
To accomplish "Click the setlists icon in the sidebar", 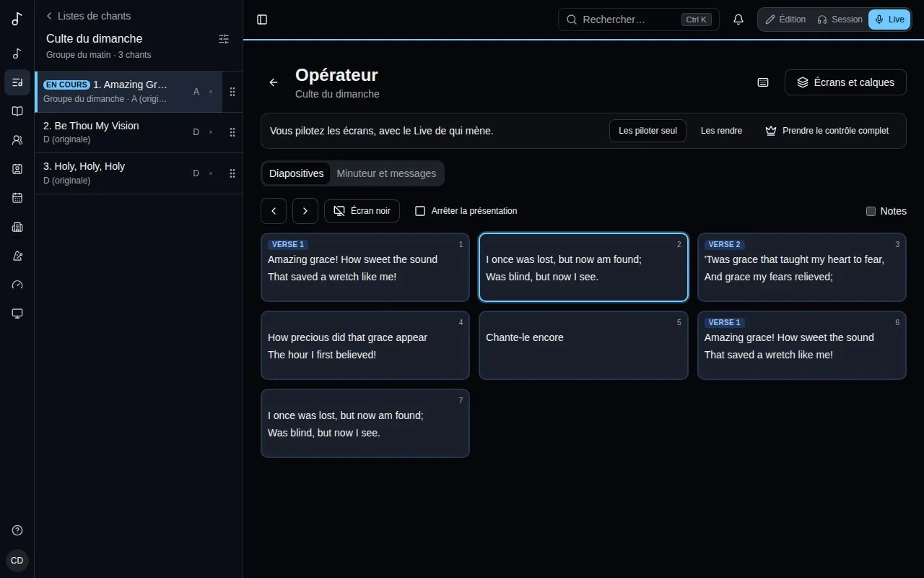I will tap(17, 82).
